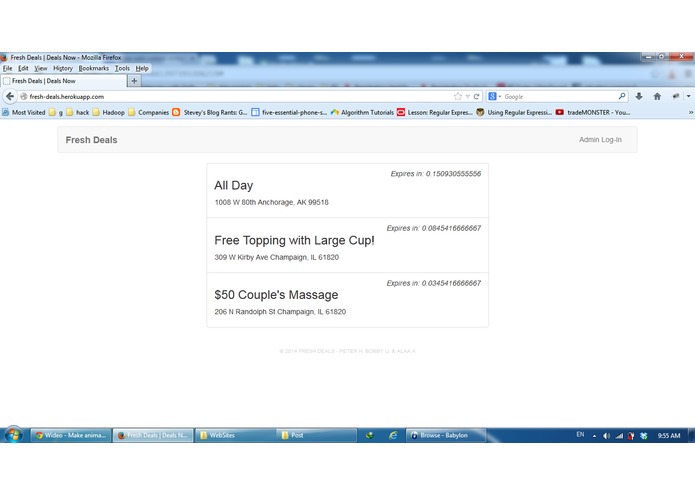Click 'Expires in: 0.150930555556' text

pos(436,174)
